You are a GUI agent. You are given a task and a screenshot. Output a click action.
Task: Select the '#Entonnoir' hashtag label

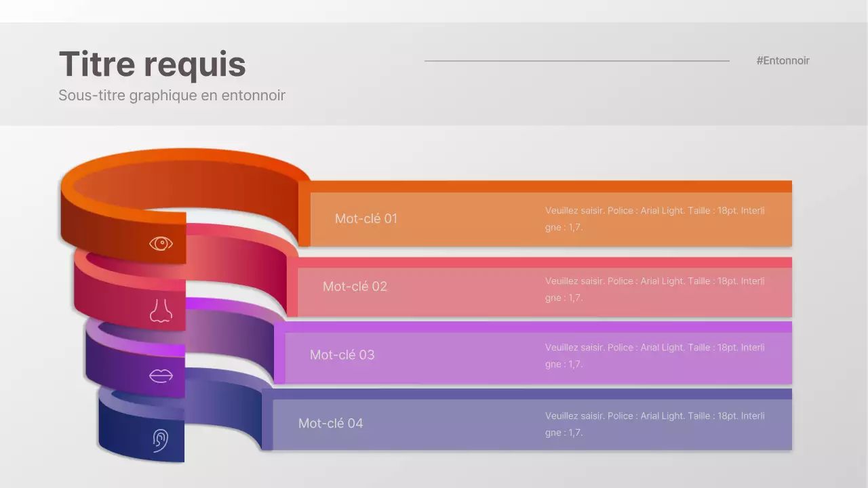(x=783, y=60)
